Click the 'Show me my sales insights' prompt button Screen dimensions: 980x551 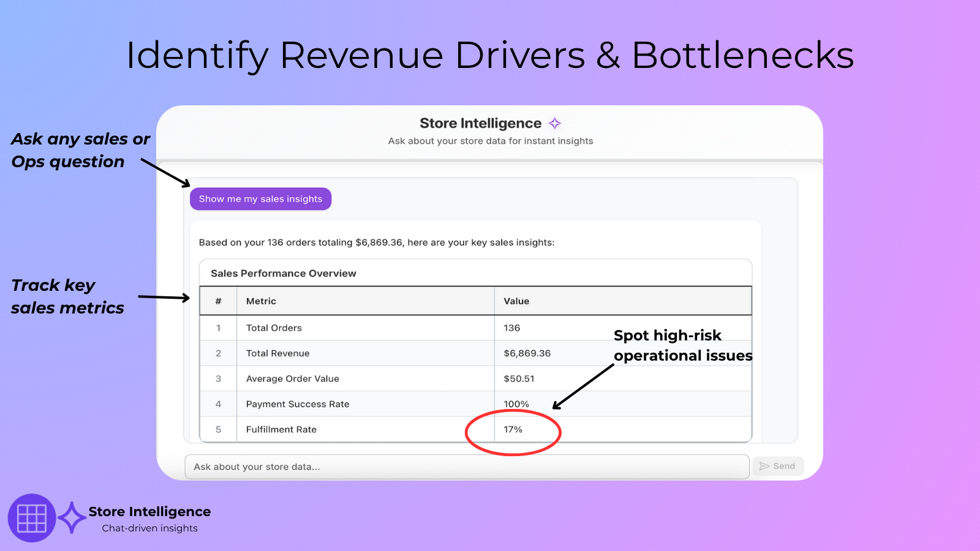pyautogui.click(x=260, y=199)
